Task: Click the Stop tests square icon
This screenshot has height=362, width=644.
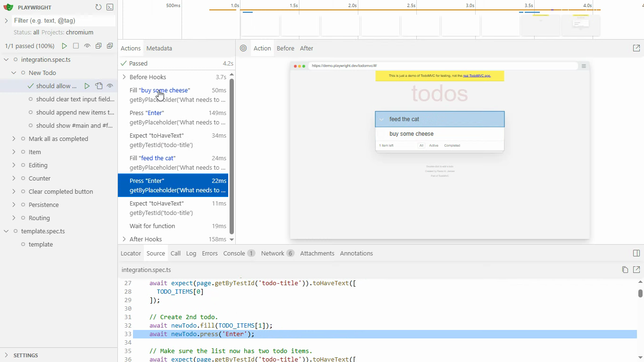Action: click(x=76, y=46)
